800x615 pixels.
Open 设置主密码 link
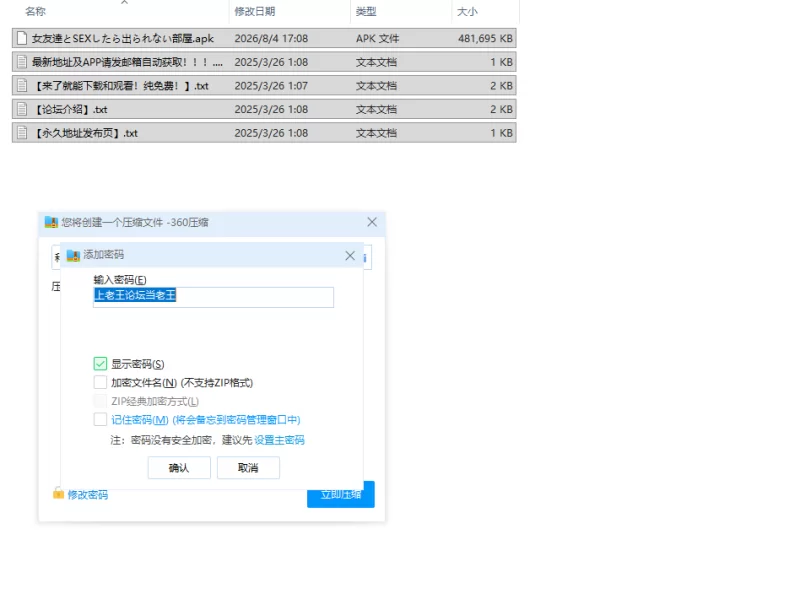pos(279,440)
